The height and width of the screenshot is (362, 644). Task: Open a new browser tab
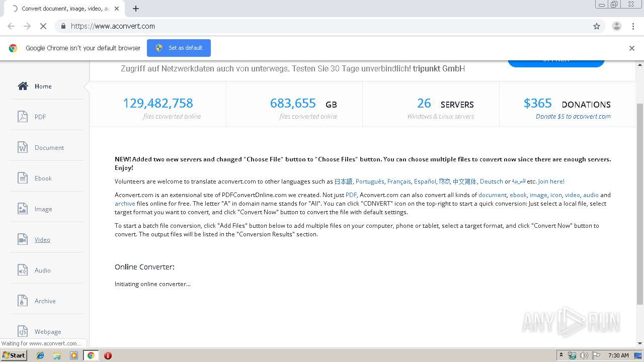[x=135, y=9]
